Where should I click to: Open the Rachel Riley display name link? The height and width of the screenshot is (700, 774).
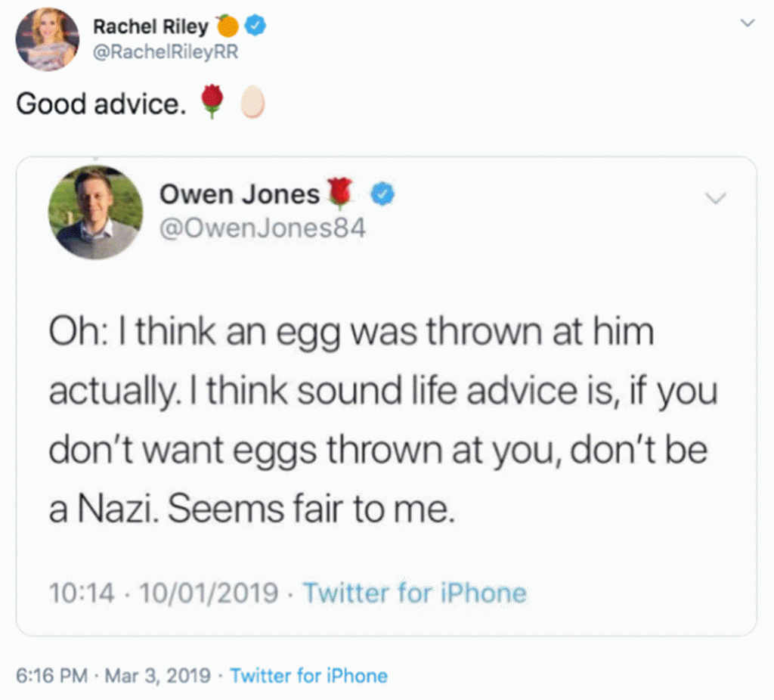coord(150,26)
